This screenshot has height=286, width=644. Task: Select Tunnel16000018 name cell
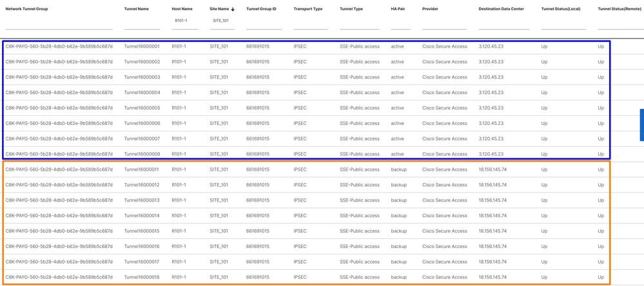coord(142,278)
